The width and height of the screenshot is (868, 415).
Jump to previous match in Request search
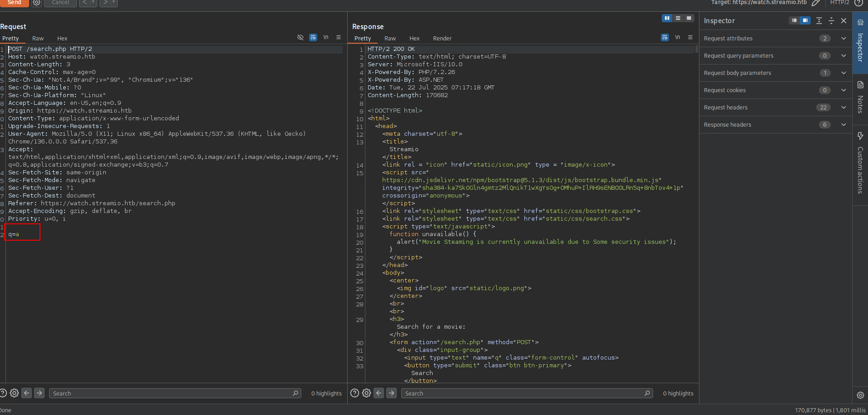[x=27, y=393]
